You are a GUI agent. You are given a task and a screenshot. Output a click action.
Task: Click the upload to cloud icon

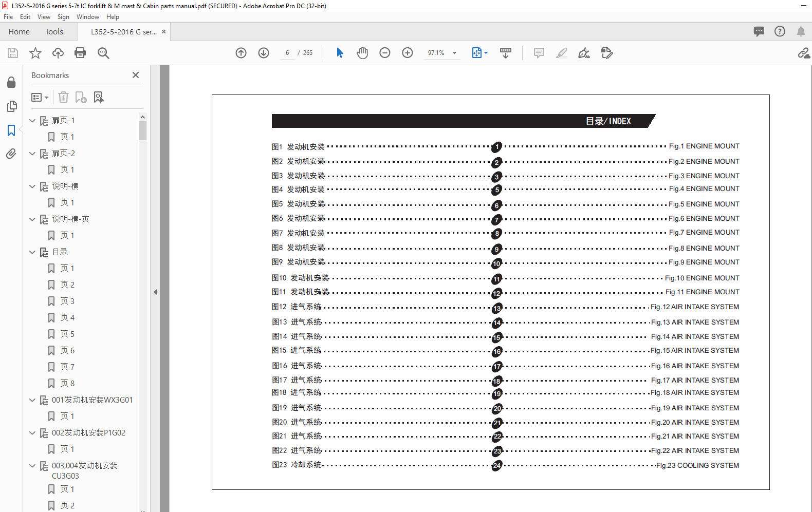(58, 53)
